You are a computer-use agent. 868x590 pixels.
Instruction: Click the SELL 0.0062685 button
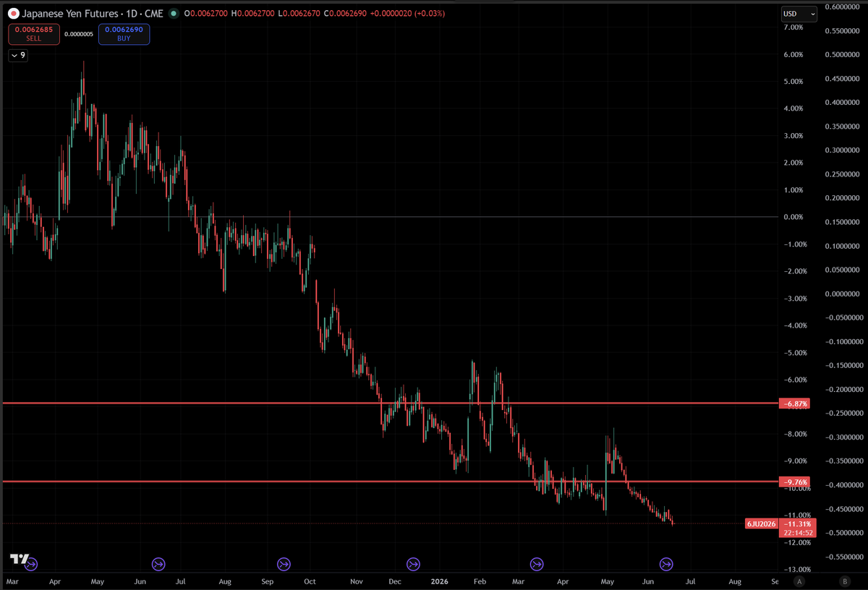[34, 34]
